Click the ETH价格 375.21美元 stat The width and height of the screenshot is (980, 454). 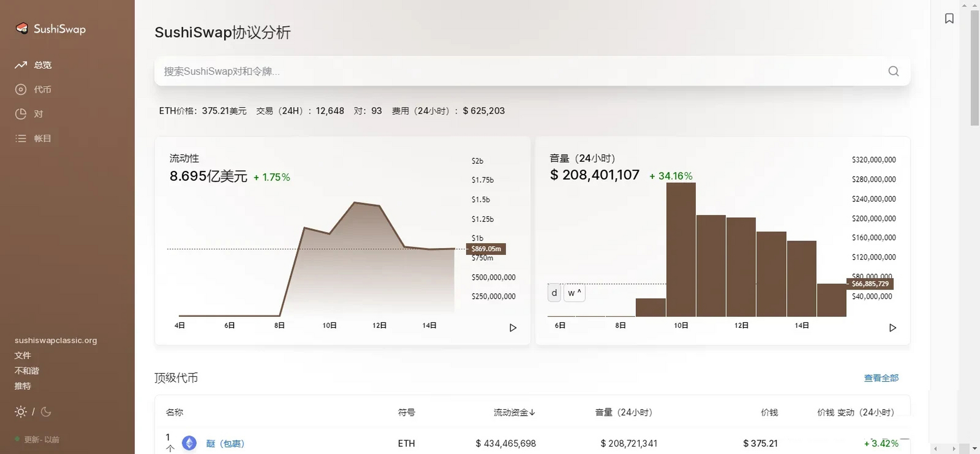[x=203, y=111]
